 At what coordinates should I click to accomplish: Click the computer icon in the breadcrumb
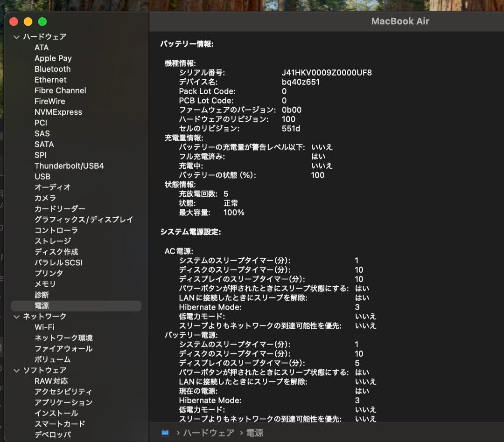coord(164,433)
